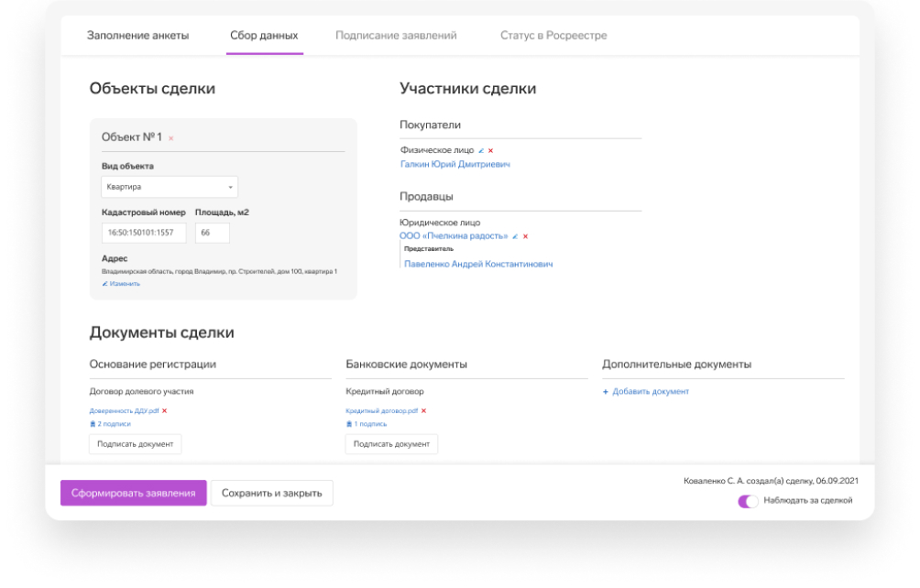This screenshot has height=588, width=920.
Task: Remove file Кредитный договор.pdf with red cross
Action: (423, 411)
